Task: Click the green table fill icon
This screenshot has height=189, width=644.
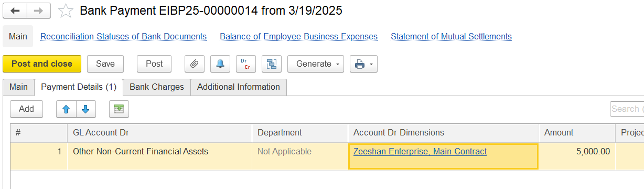Action: pyautogui.click(x=119, y=109)
